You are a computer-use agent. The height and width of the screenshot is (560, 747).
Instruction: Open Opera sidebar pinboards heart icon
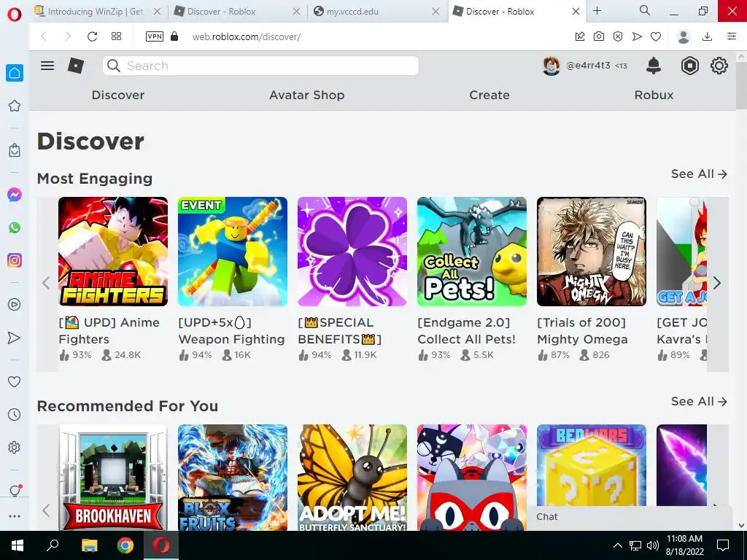click(x=15, y=381)
